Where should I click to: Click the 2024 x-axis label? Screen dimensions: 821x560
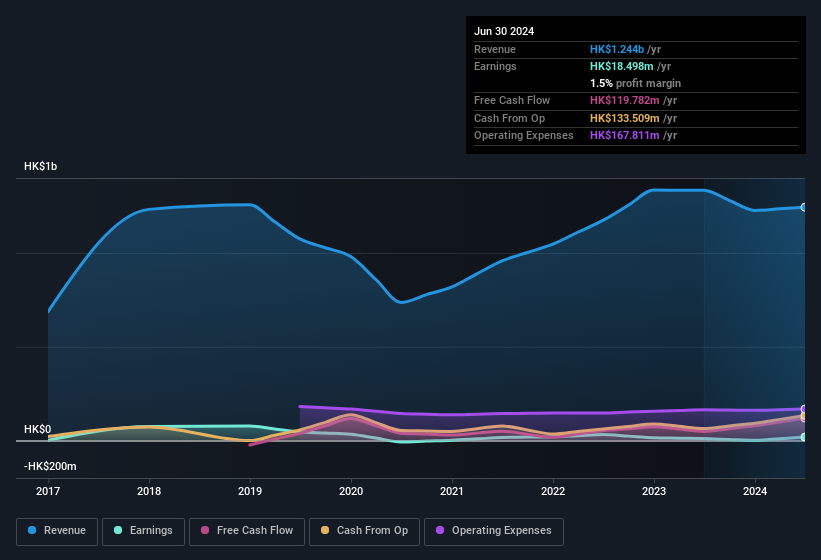click(755, 491)
